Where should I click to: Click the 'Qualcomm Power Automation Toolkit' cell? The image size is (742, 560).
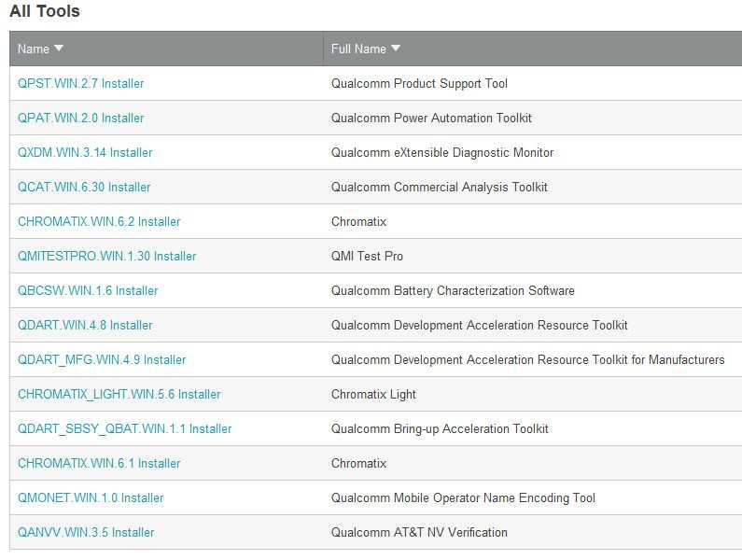(x=431, y=118)
